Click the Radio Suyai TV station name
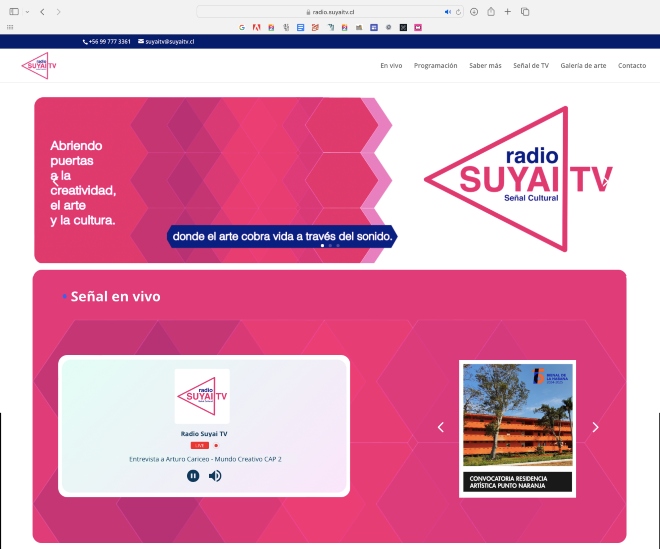Screen dimensions: 660x549 (204, 434)
